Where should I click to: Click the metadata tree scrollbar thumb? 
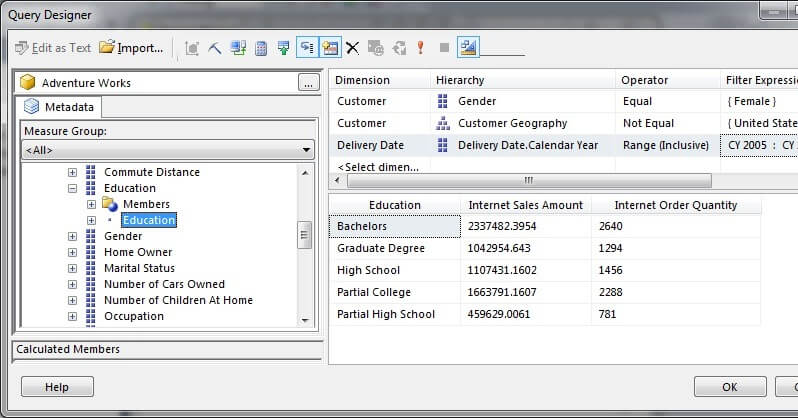tap(304, 235)
